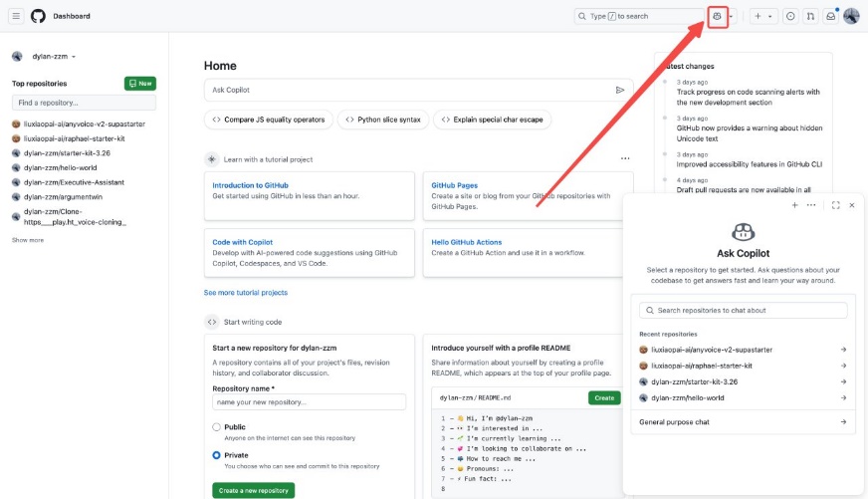The height and width of the screenshot is (499, 868).
Task: Expand the create new plus dropdown
Action: [763, 16]
